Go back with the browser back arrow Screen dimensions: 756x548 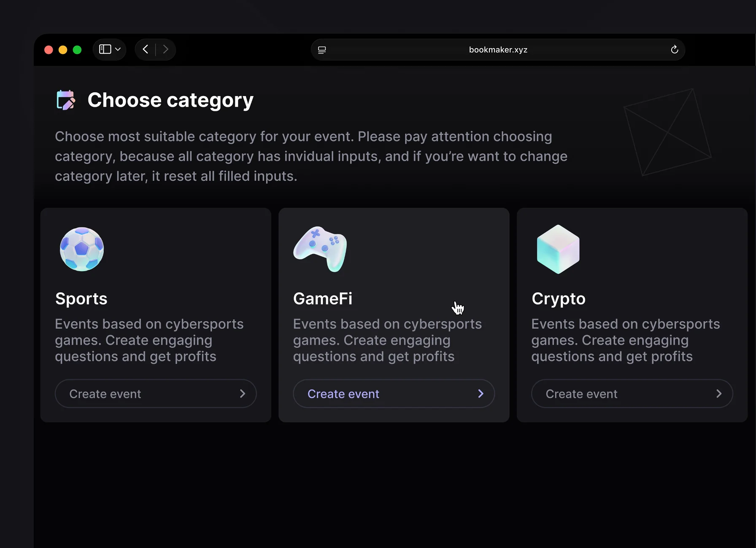pos(146,49)
